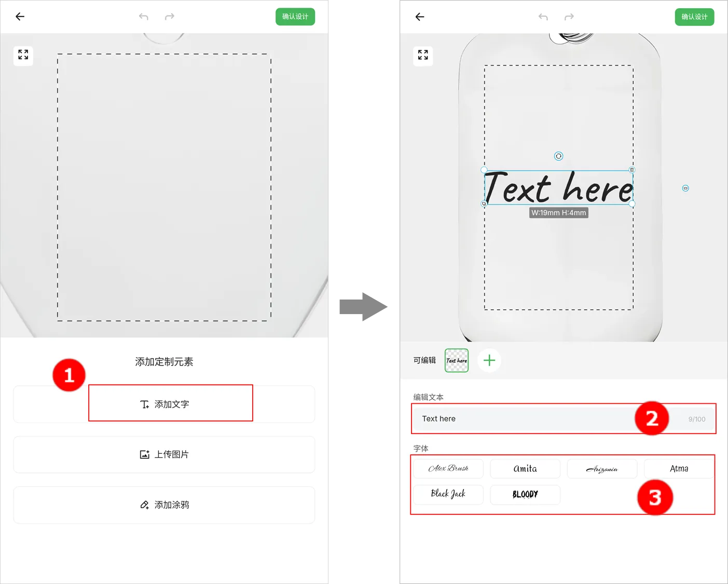Select 上传图片 to upload an image

[164, 454]
